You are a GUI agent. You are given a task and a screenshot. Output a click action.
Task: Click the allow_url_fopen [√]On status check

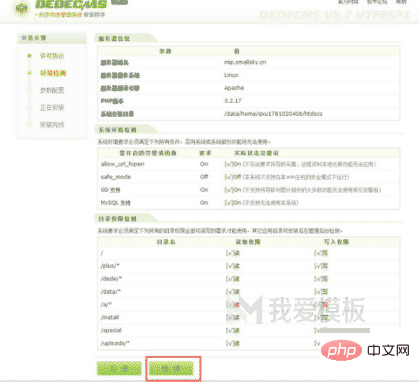233,164
